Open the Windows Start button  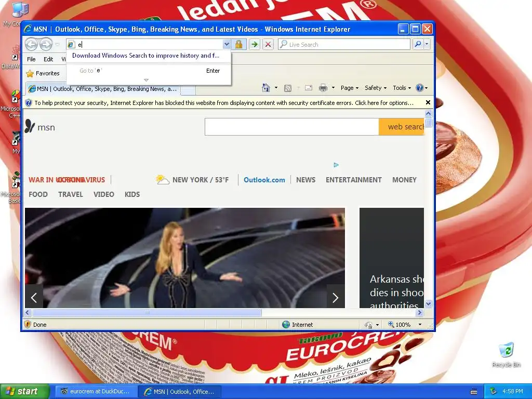tap(24, 392)
